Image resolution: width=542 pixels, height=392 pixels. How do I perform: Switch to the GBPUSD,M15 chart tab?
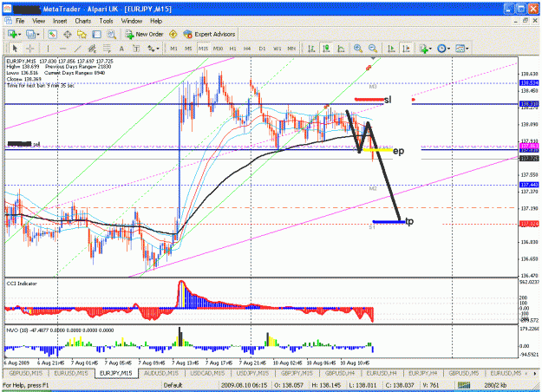click(x=25, y=373)
